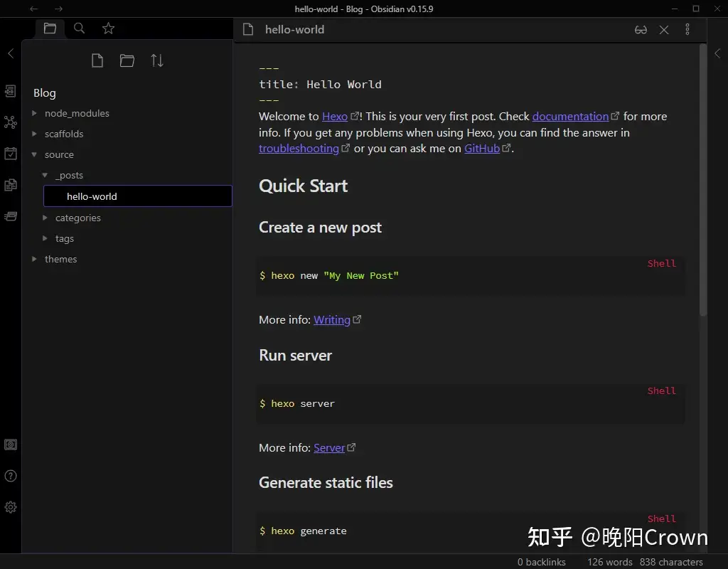Click the hello-world note file icon in header
The height and width of the screenshot is (569, 728).
pos(248,29)
